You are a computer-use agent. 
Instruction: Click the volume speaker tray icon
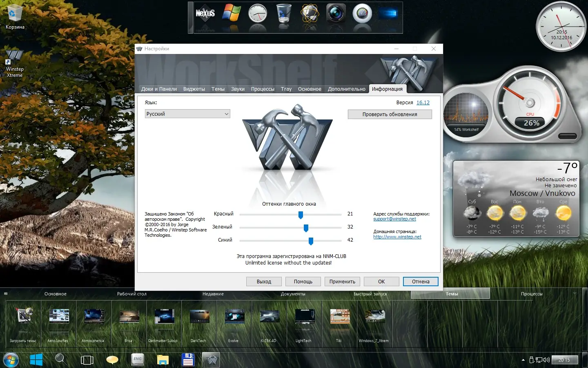(546, 360)
